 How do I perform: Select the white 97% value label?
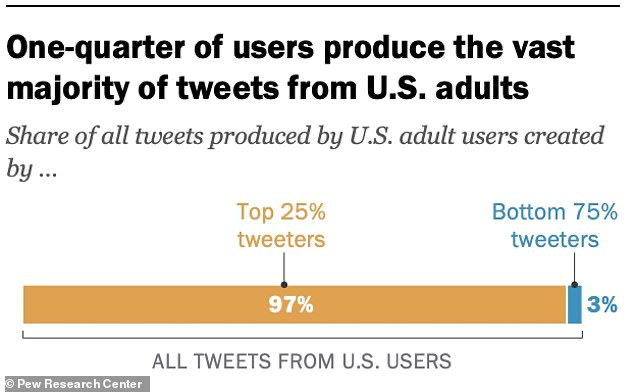pyautogui.click(x=291, y=305)
